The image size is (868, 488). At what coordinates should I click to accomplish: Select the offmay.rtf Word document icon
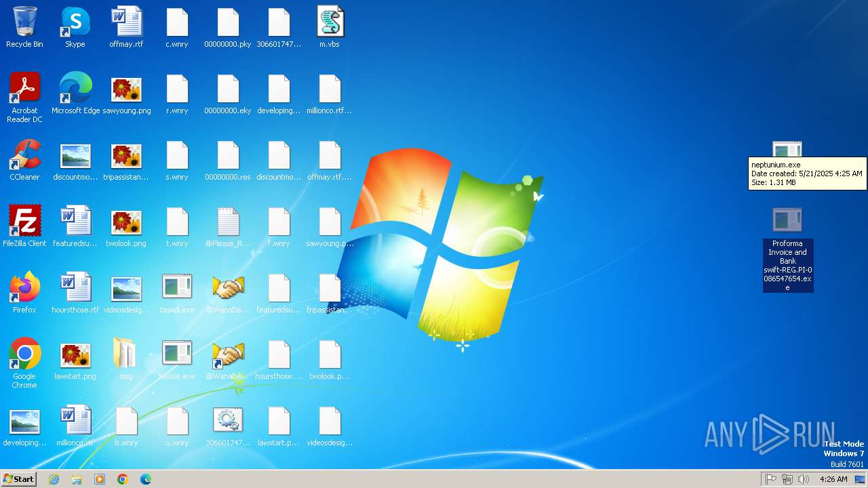click(126, 27)
